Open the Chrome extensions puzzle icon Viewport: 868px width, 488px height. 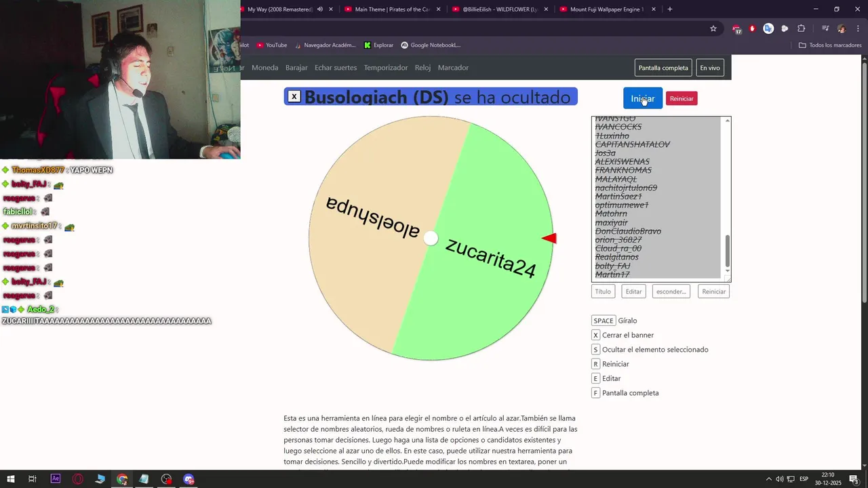tap(801, 28)
